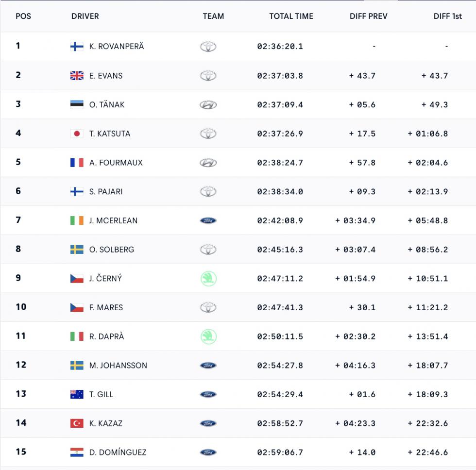Image resolution: width=476 pixels, height=470 pixels.
Task: Click the Paraguayan flag next to D. Domínguez
Action: pos(77,453)
